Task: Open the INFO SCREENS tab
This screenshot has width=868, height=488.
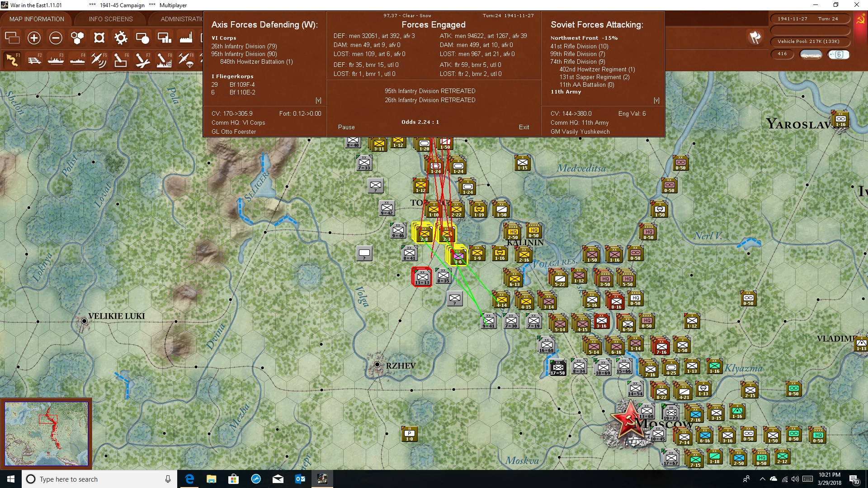Action: [111, 19]
